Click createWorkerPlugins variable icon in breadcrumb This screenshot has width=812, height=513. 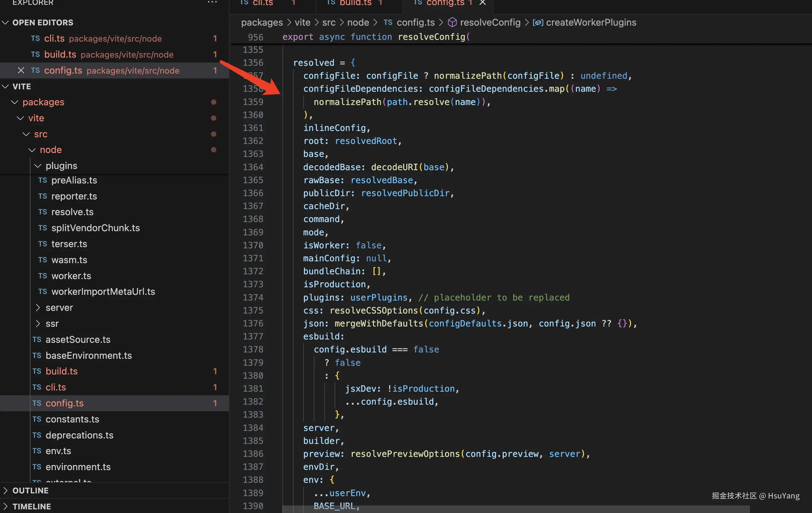coord(538,23)
